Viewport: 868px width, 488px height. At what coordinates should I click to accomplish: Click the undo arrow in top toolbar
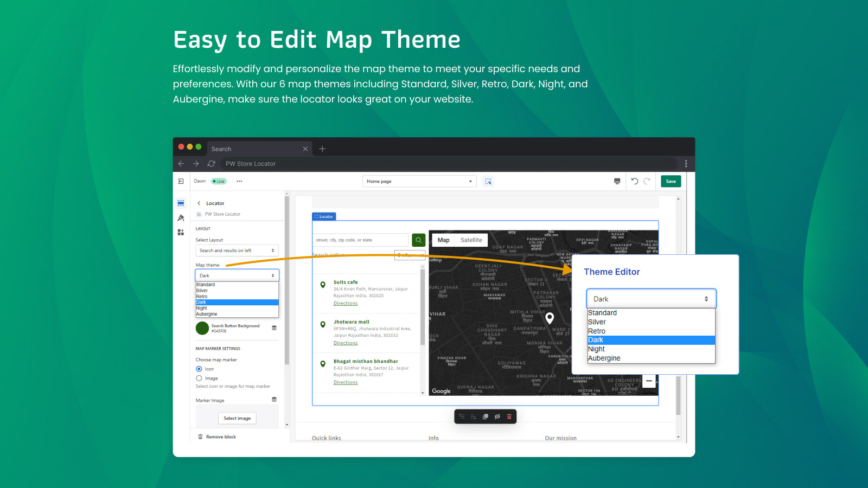tap(634, 181)
